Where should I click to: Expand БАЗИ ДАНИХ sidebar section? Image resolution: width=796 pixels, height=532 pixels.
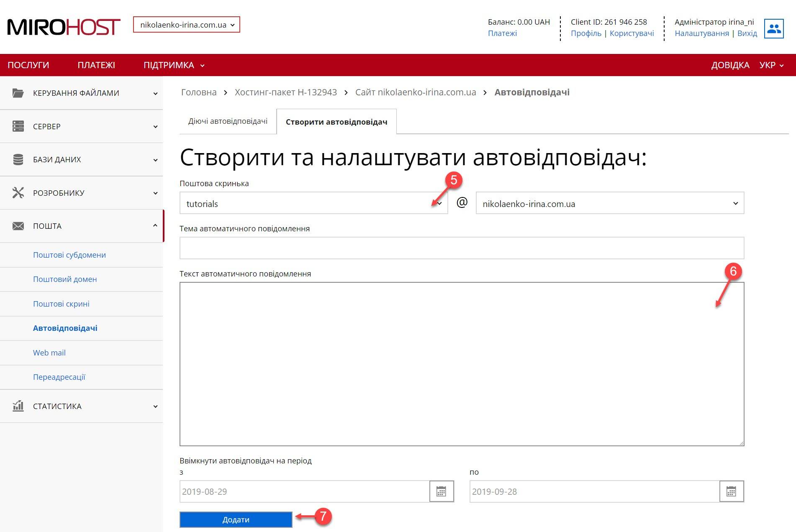[x=82, y=159]
